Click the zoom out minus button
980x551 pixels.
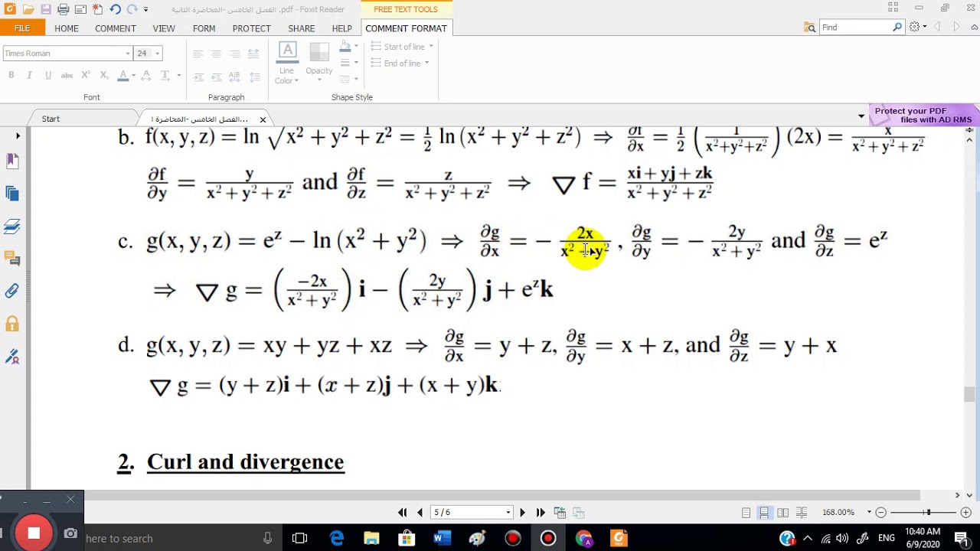[880, 512]
